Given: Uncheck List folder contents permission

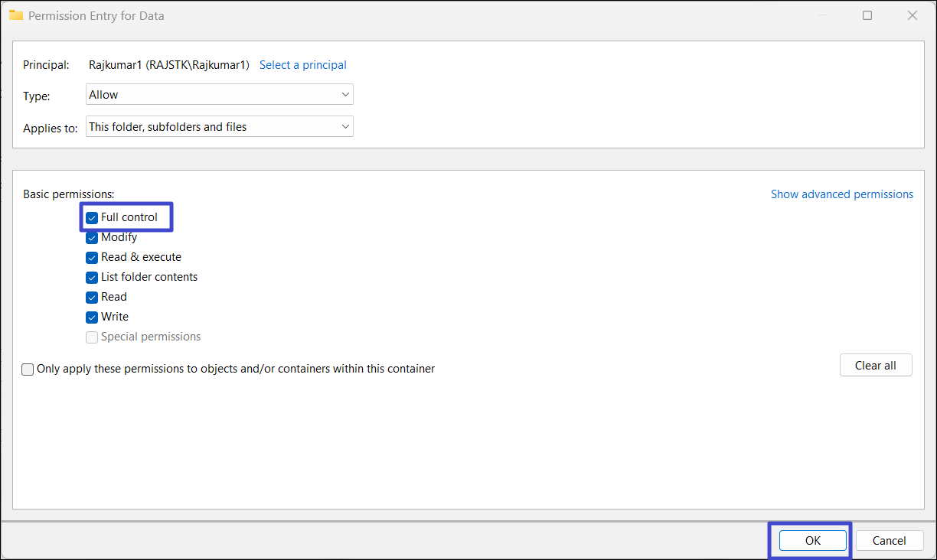Looking at the screenshot, I should 92,278.
